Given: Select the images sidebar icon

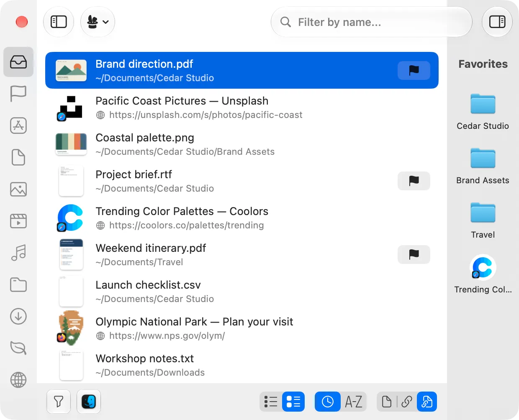Looking at the screenshot, I should [18, 189].
